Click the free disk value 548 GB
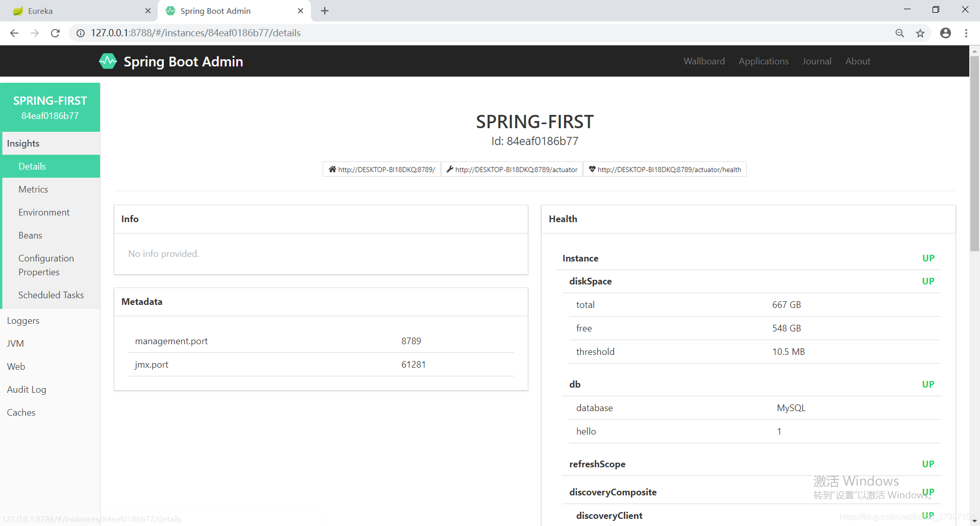The height and width of the screenshot is (526, 980). point(787,328)
